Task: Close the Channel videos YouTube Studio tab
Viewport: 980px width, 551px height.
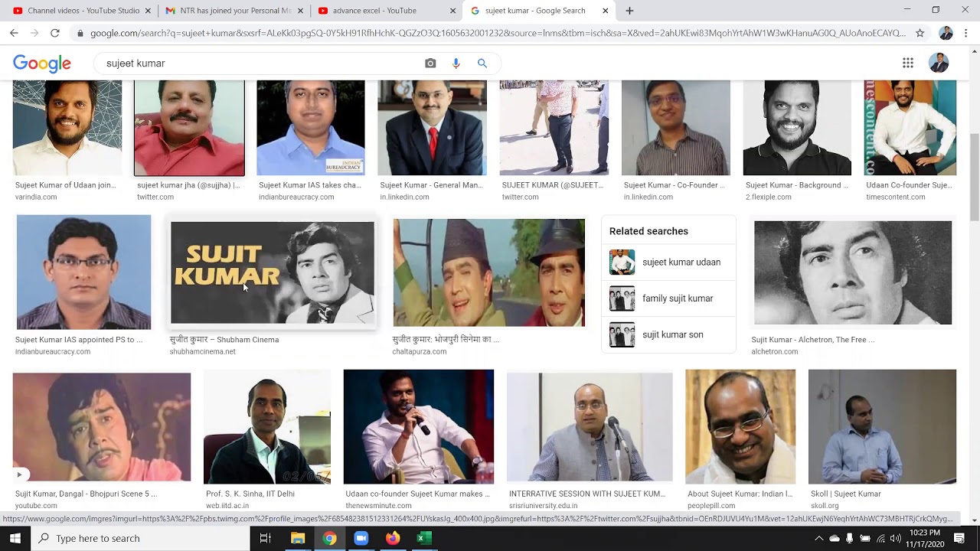Action: (148, 11)
